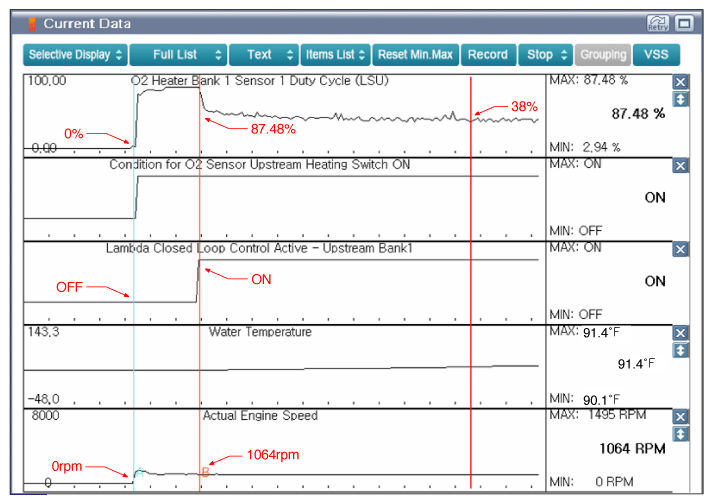The image size is (713, 504).
Task: Open the Text view mode dropdown
Action: (264, 54)
